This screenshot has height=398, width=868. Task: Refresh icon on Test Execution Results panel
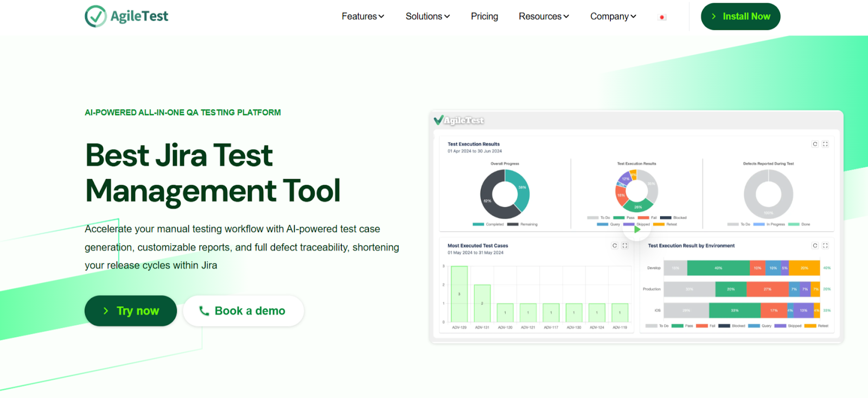815,144
